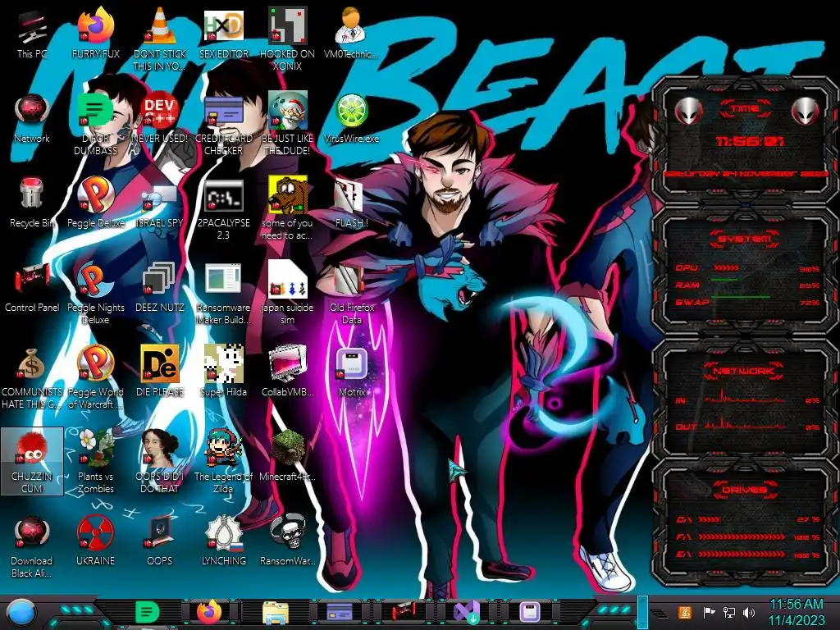Launch Plants vs Zombies shortcut

pos(95,463)
